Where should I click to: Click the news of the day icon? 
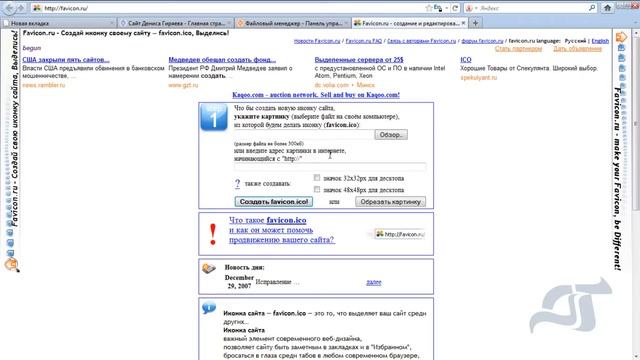[x=209, y=268]
